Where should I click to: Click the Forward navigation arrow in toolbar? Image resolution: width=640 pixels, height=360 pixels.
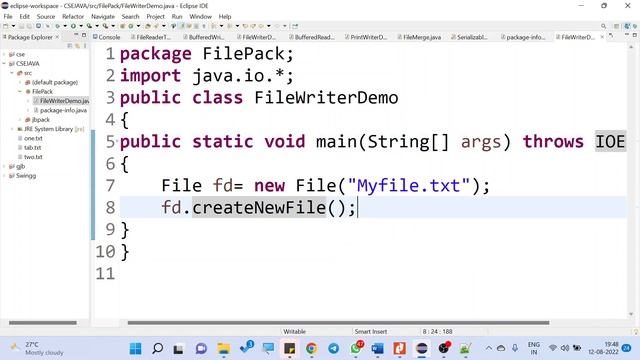(x=277, y=26)
